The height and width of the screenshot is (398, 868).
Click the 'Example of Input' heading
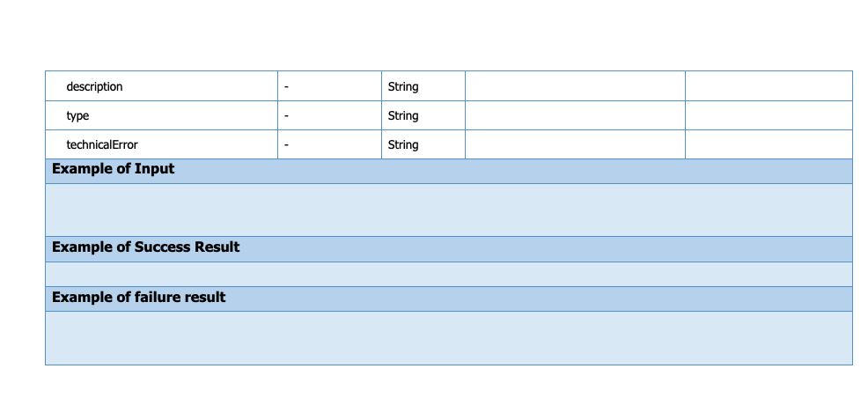tap(114, 169)
